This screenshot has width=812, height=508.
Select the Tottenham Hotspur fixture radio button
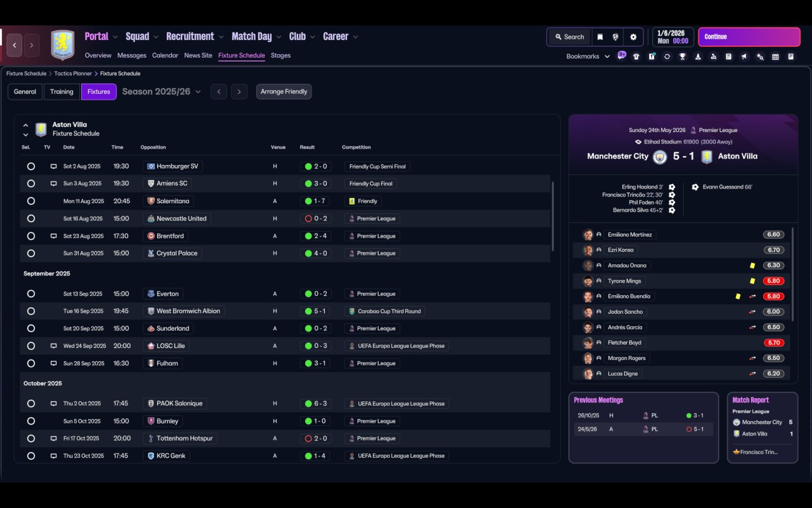[x=31, y=438]
